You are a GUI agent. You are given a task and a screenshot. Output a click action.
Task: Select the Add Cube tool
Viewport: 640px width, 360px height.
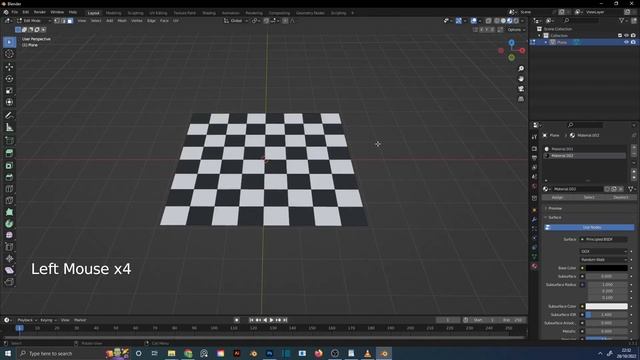coord(9,141)
